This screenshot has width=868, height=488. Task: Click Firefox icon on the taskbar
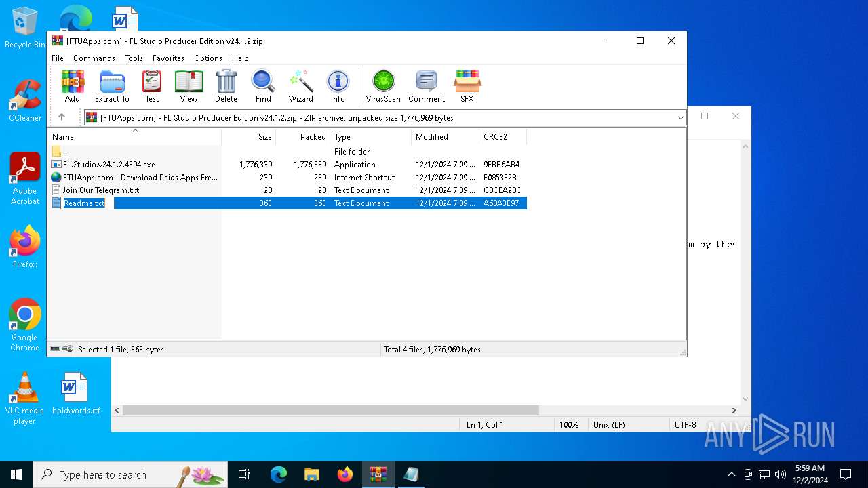click(345, 474)
